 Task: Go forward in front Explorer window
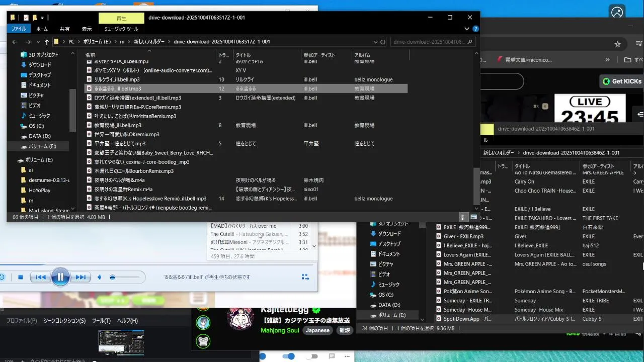(28, 42)
